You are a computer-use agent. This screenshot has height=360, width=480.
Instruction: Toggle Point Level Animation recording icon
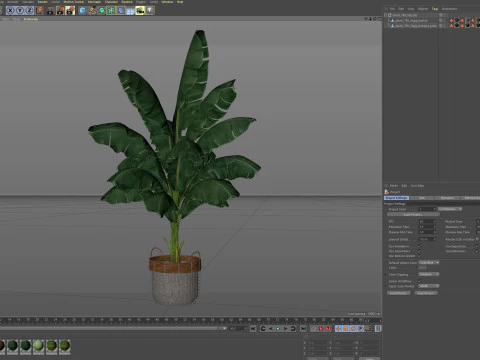pos(368,329)
